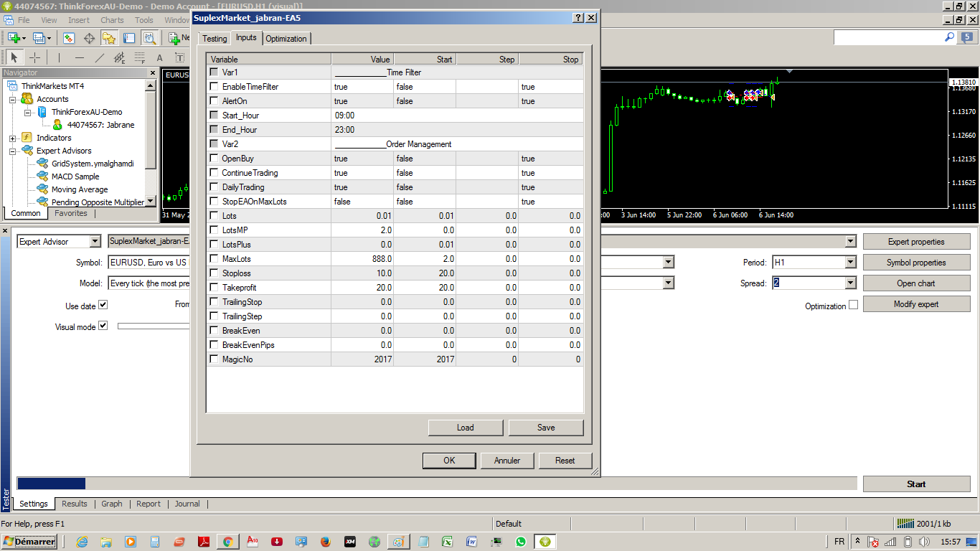The image size is (980, 551).
Task: Tick the MaxLots row checkbox
Action: click(214, 258)
